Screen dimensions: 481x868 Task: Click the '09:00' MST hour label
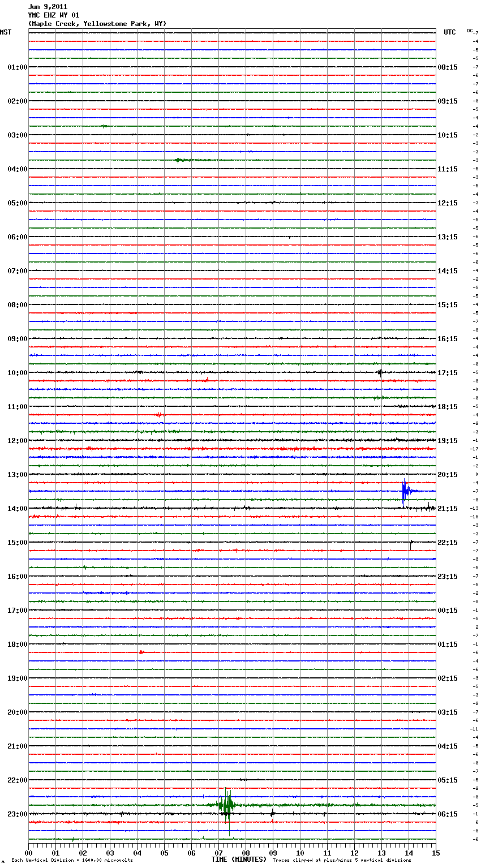click(x=18, y=339)
